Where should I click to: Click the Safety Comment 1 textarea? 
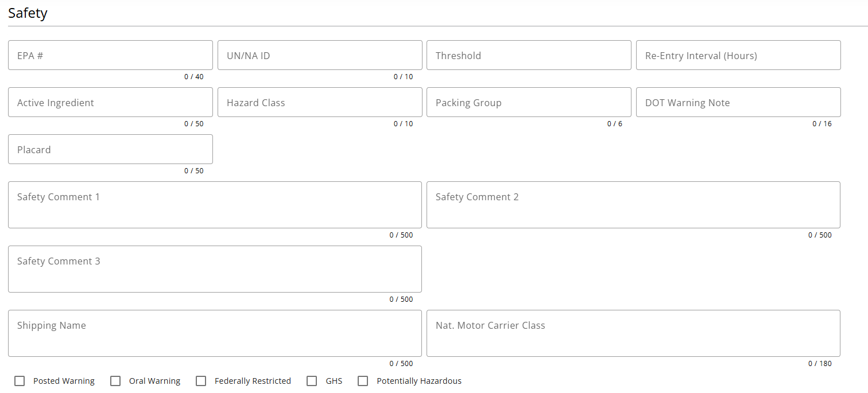pyautogui.click(x=215, y=205)
